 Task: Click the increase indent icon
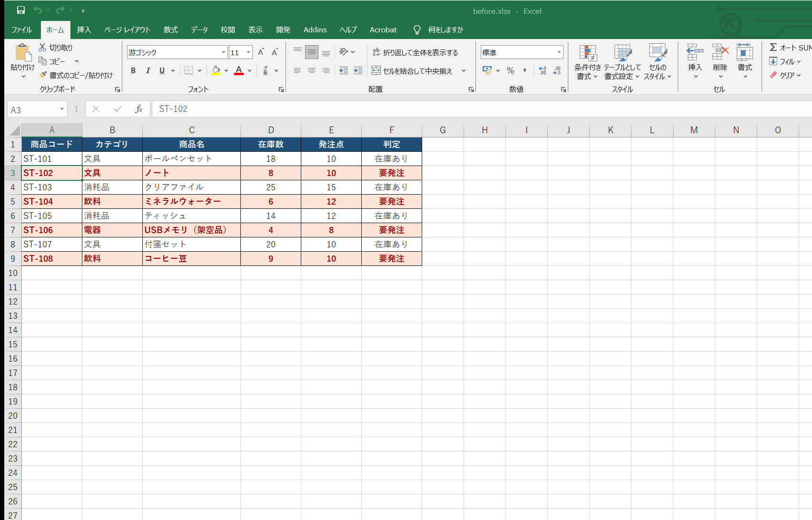point(358,70)
